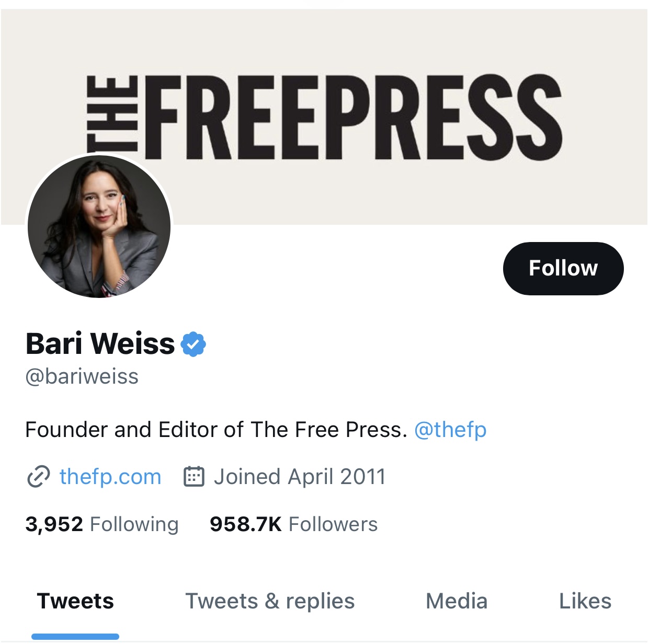View the 3,952 Following list
The height and width of the screenshot is (644, 649).
pyautogui.click(x=102, y=524)
